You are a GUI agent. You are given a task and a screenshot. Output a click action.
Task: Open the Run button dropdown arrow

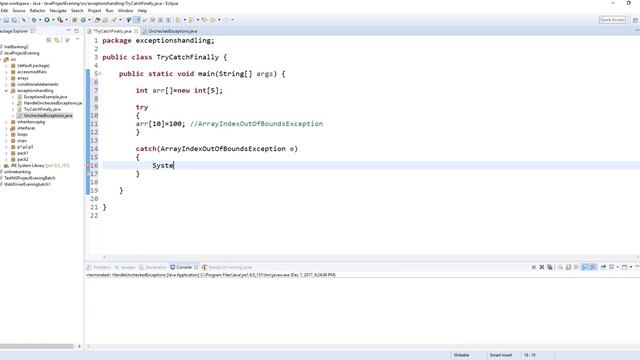pyautogui.click(x=53, y=20)
